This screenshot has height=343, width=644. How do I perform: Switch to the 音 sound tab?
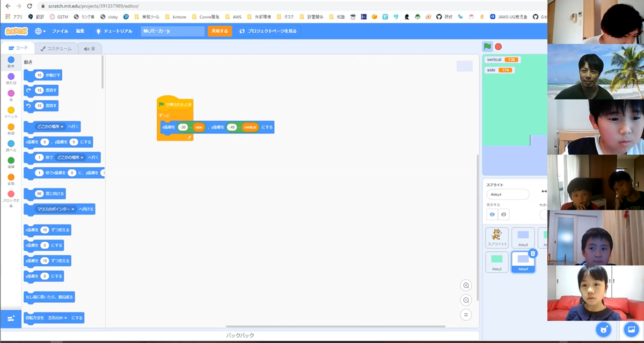tap(90, 48)
